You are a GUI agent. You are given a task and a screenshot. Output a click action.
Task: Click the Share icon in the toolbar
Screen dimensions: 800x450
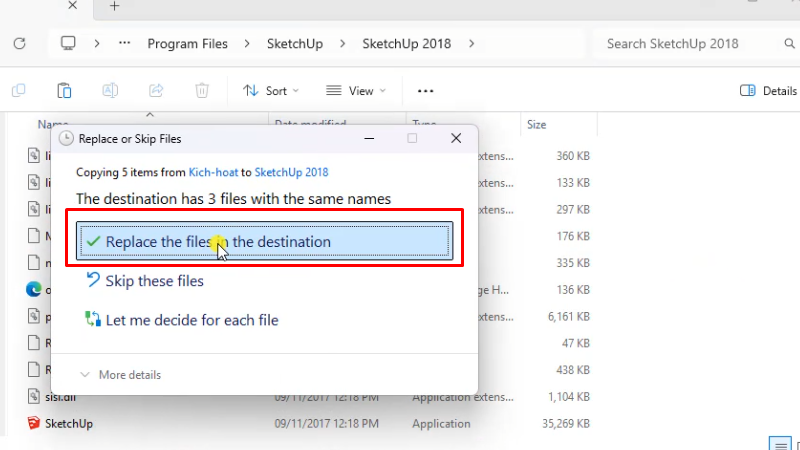click(x=156, y=91)
